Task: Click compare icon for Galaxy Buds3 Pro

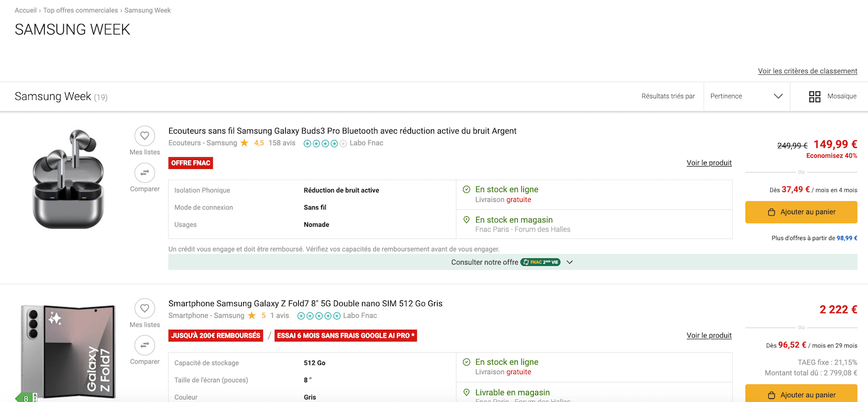Action: (x=144, y=173)
